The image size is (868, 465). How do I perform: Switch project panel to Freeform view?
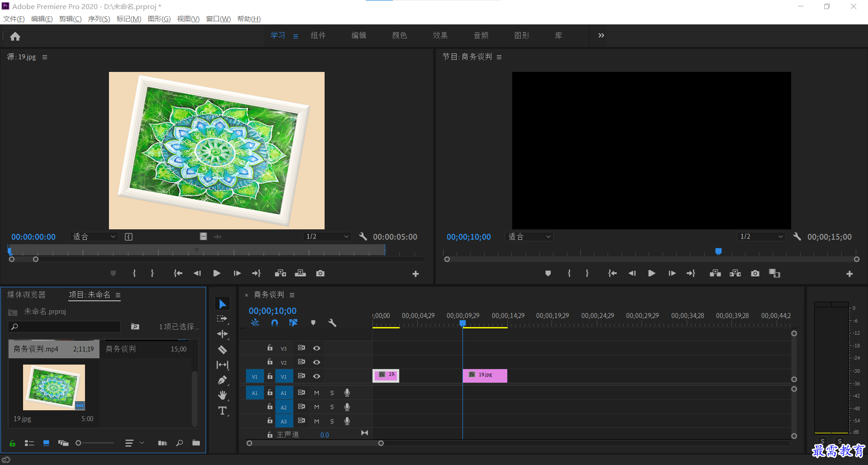click(x=63, y=443)
